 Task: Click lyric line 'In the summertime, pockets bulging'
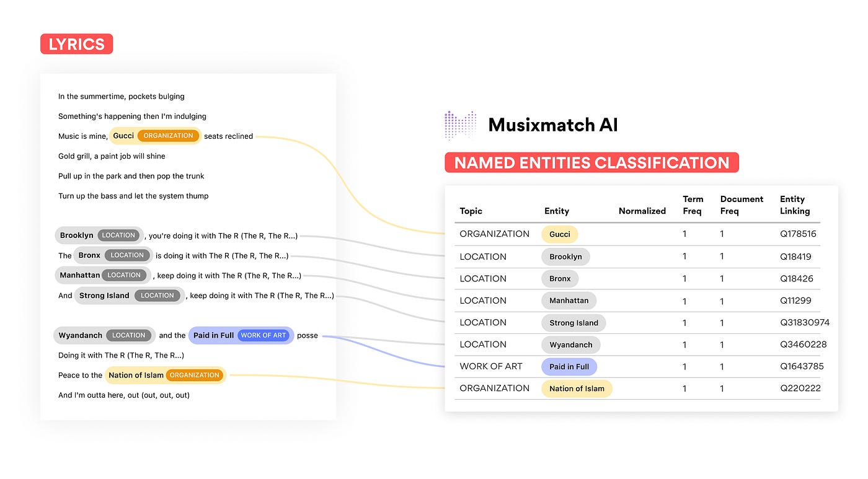[122, 96]
